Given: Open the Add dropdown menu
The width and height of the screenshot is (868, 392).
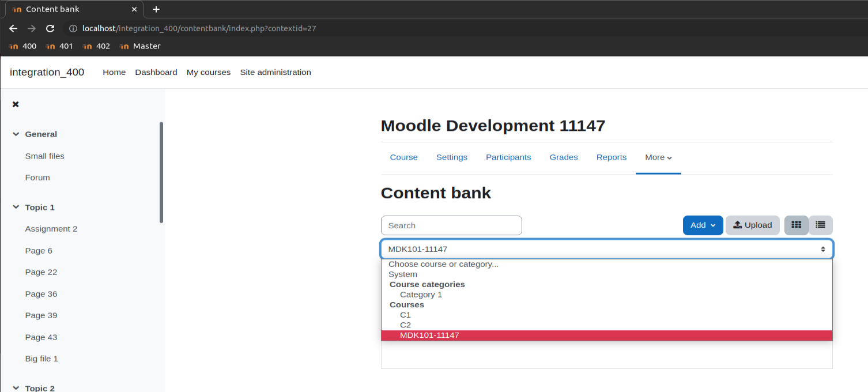Looking at the screenshot, I should 703,225.
